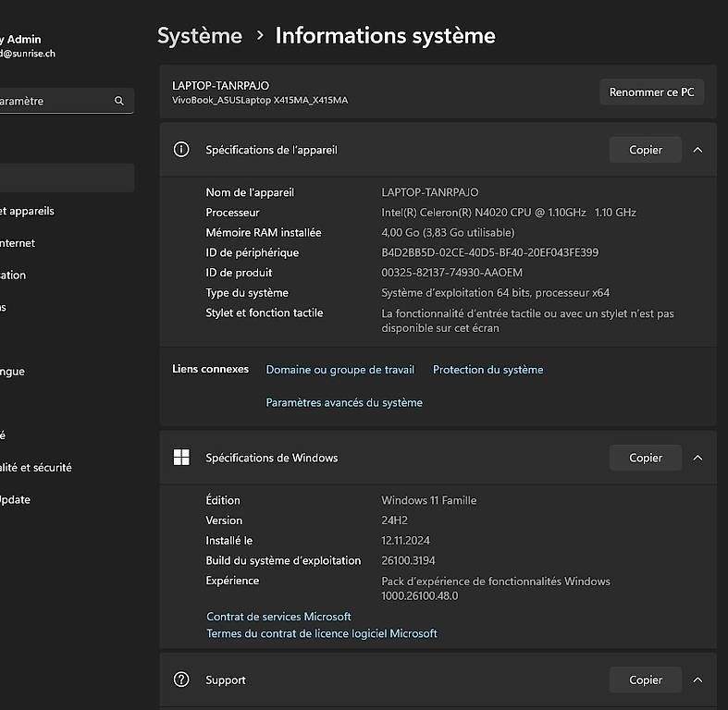Go back to Système in breadcrumb
Screen dimensions: 728x710
[200, 36]
